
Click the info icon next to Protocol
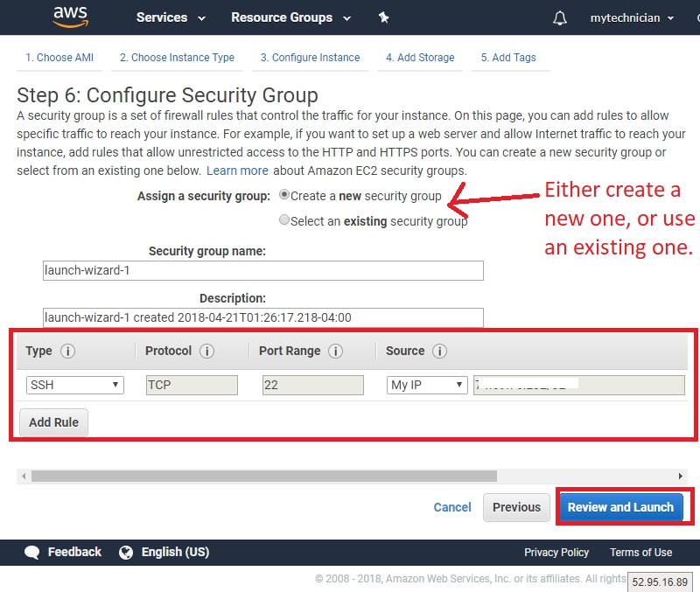[x=206, y=352]
